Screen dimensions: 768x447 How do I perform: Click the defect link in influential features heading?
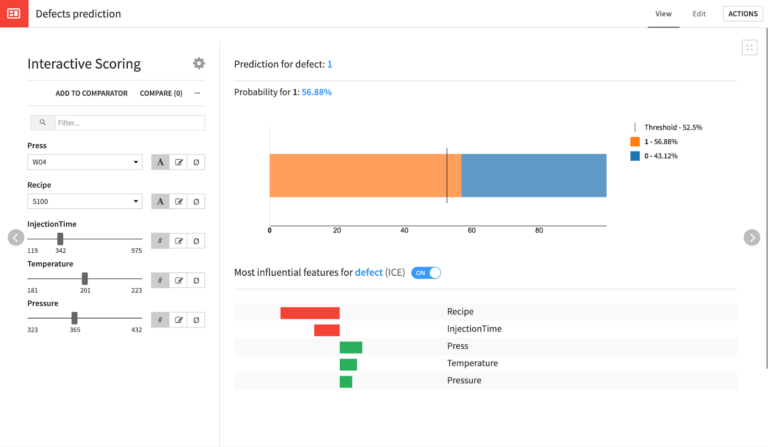pyautogui.click(x=368, y=272)
